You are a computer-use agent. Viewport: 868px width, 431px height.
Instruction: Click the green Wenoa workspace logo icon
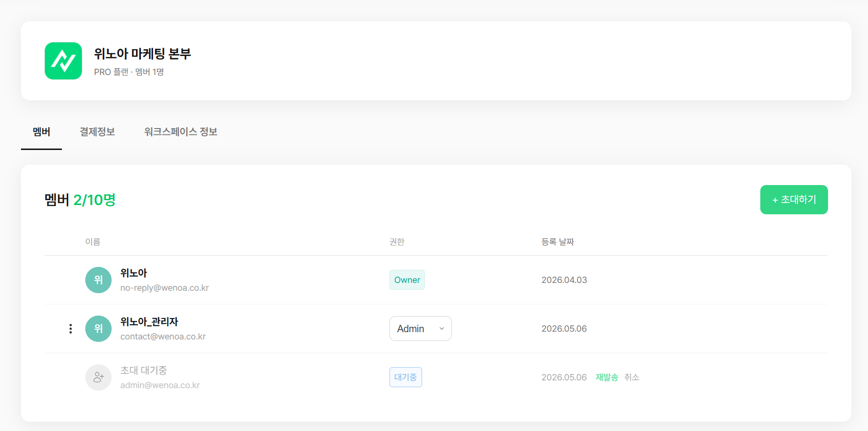coord(63,61)
